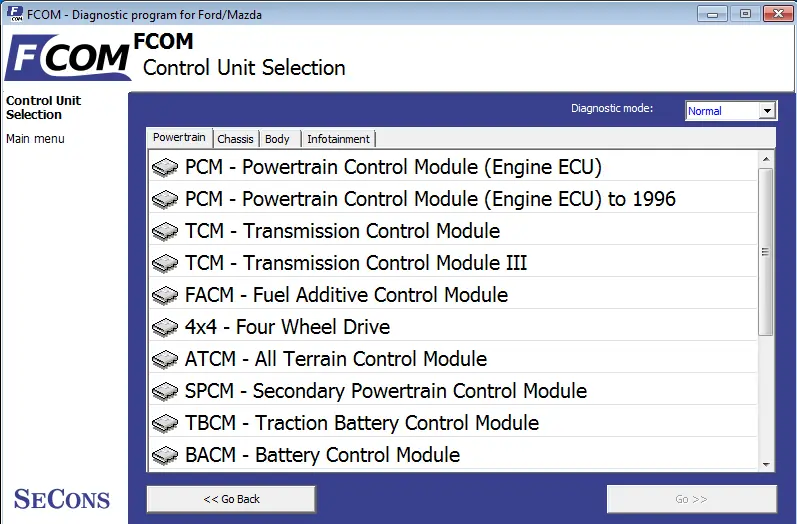This screenshot has height=524, width=797.
Task: Click the Go >> button
Action: [x=691, y=499]
